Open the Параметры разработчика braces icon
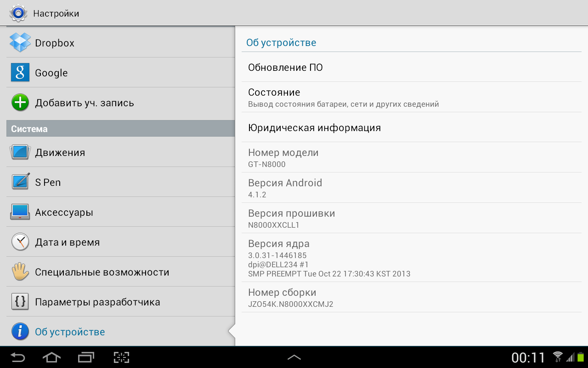 pyautogui.click(x=20, y=302)
